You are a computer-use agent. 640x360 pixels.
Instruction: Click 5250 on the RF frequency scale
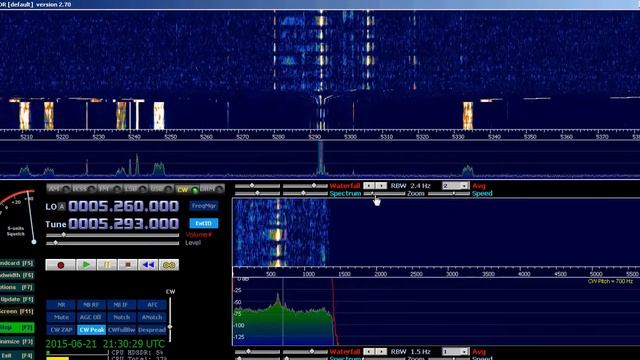tap(170, 137)
